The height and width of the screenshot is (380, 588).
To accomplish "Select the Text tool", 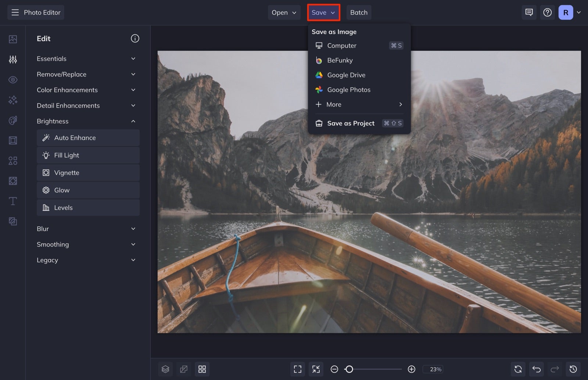I will pos(12,201).
